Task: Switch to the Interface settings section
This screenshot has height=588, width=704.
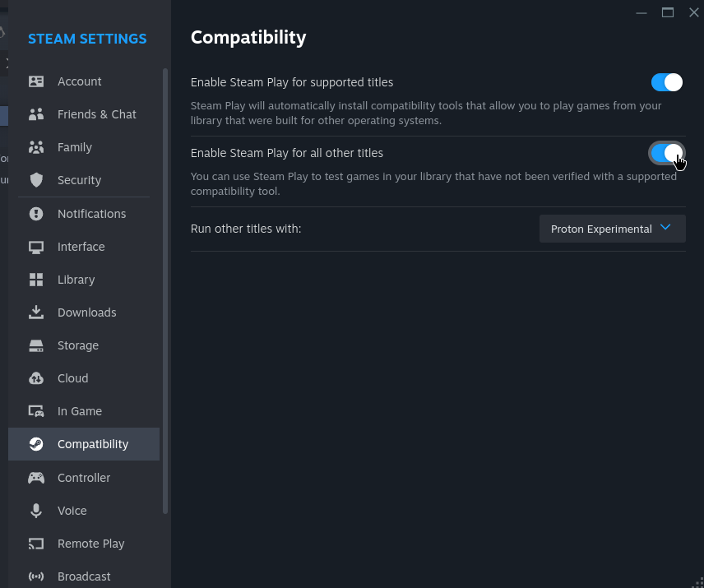Action: pos(81,247)
